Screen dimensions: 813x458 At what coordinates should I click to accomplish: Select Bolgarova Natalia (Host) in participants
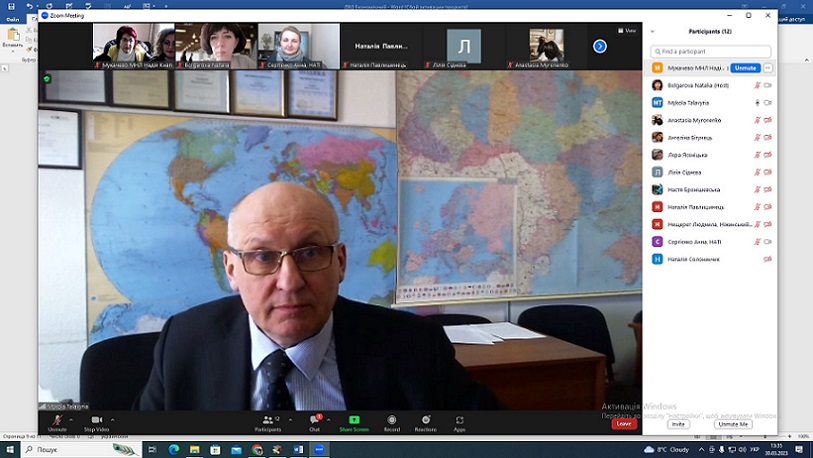pyautogui.click(x=710, y=85)
